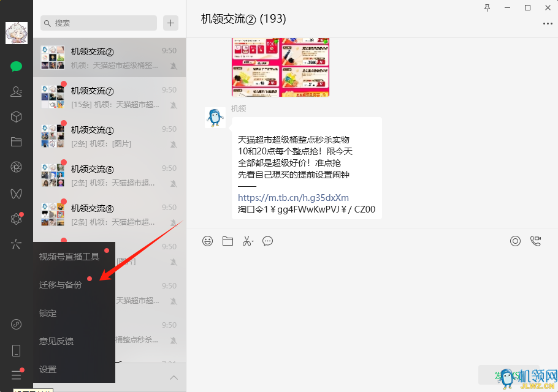Open the Chat Files folder icon in the sidebar
558x392 pixels.
click(x=17, y=142)
